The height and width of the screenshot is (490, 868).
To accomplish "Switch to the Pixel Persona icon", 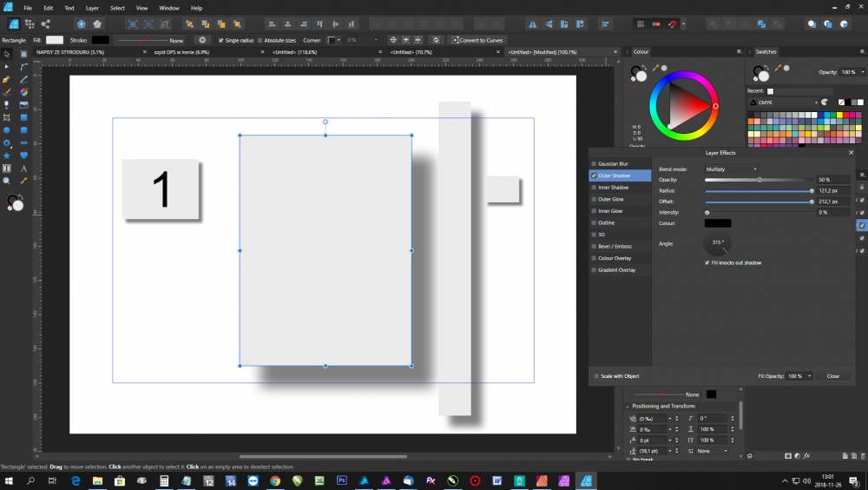I will [29, 24].
